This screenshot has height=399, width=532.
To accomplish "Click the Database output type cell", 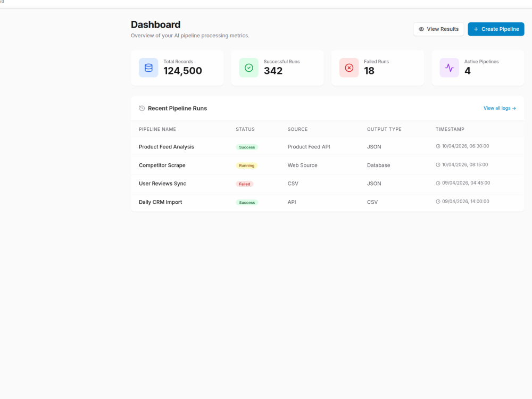I will click(x=378, y=165).
